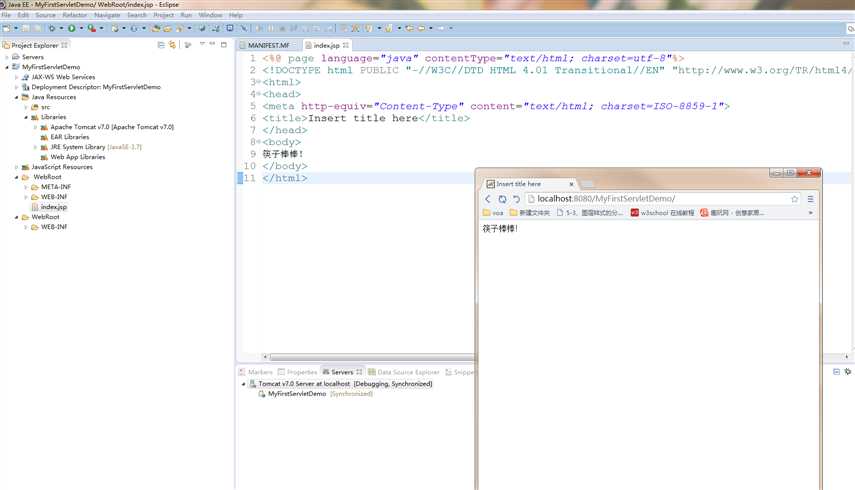Viewport: 855px width, 490px height.
Task: Open the w3school bookmark
Action: (x=663, y=213)
